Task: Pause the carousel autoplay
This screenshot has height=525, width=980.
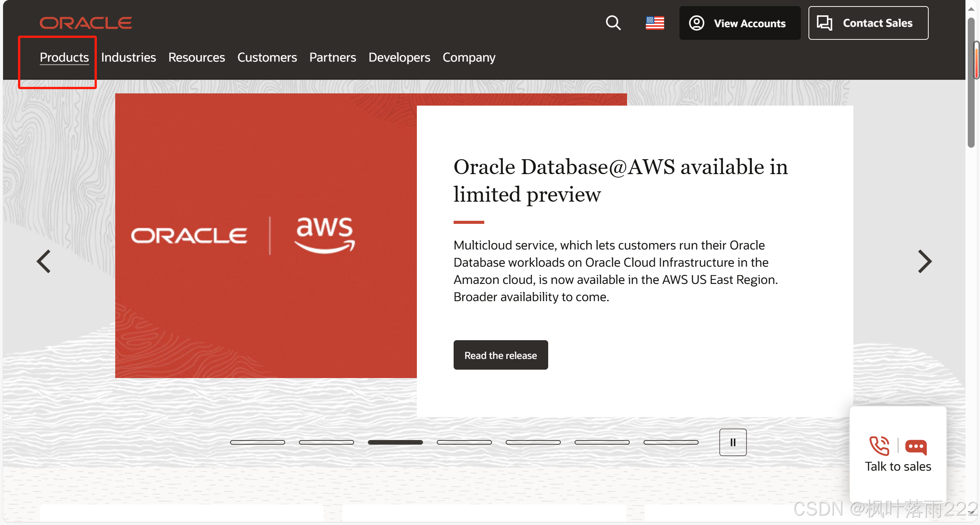Action: pyautogui.click(x=733, y=442)
